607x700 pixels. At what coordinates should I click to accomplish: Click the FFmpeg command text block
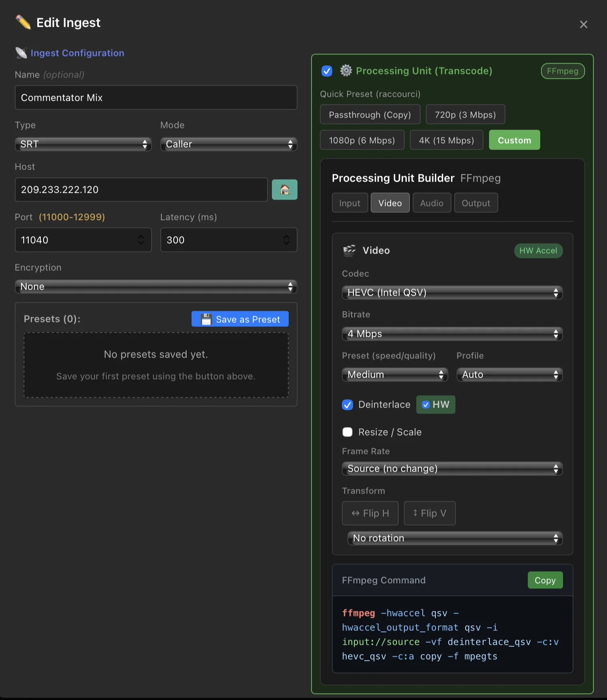[x=452, y=635]
